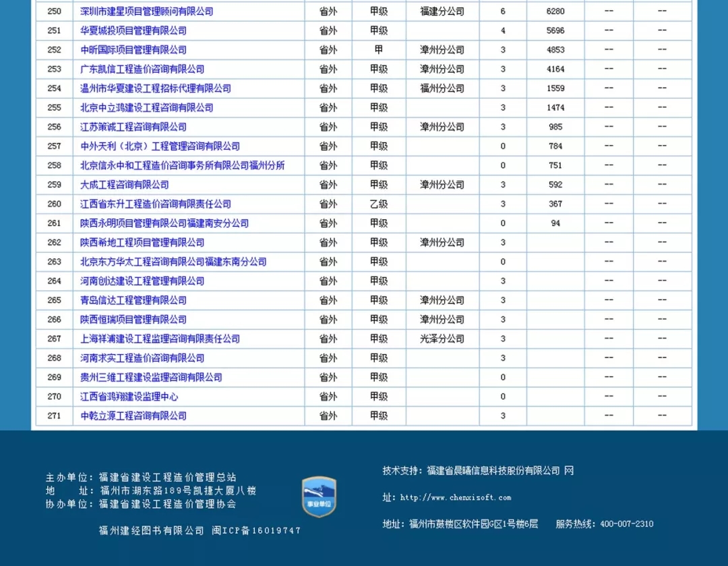Screen dimensions: 728x566
Task: Open 中乾立源工程咨询有限公司 link
Action: pos(133,416)
